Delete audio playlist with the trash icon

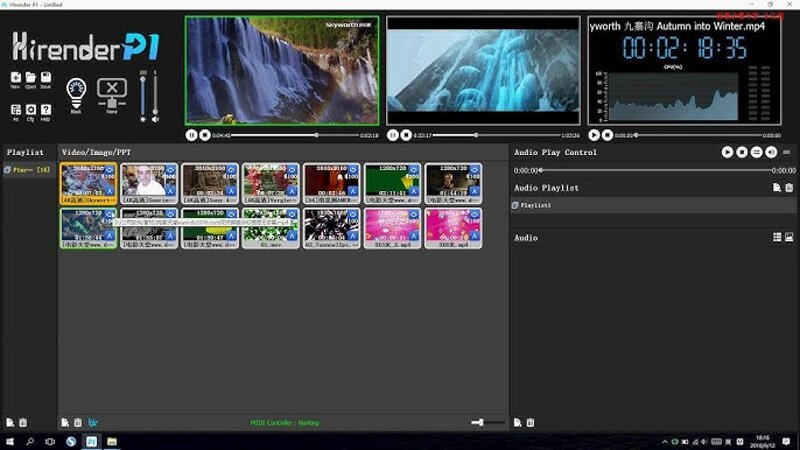789,187
